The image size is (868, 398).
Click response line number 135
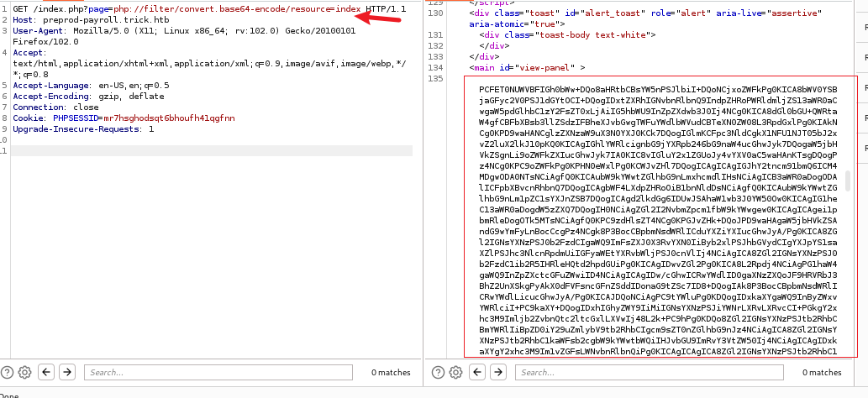[x=435, y=79]
